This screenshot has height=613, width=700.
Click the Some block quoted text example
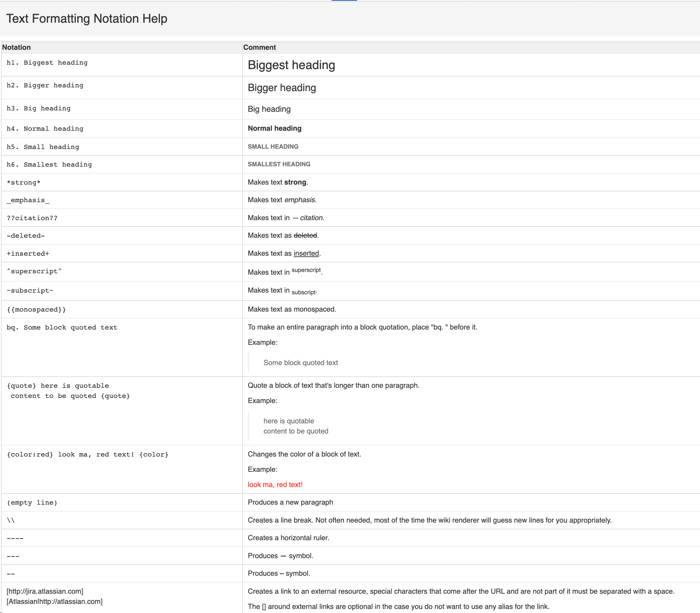click(301, 363)
